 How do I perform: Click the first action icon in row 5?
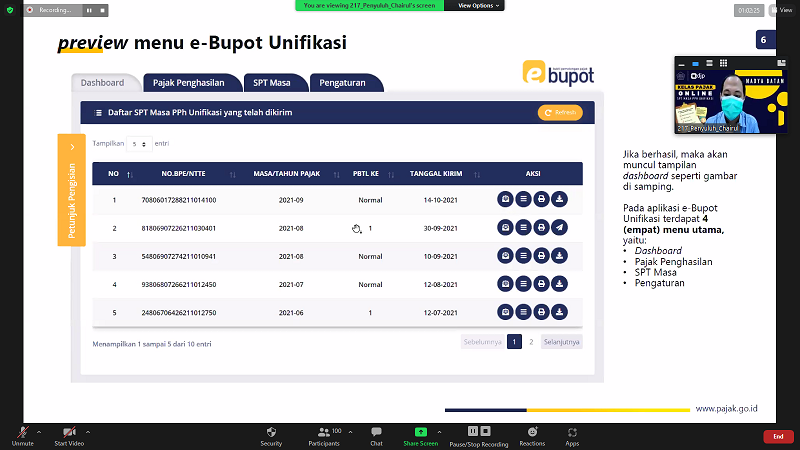(505, 312)
